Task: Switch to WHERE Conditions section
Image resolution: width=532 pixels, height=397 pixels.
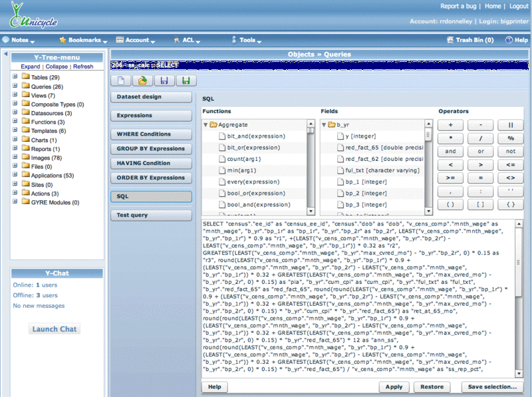Action: click(150, 134)
